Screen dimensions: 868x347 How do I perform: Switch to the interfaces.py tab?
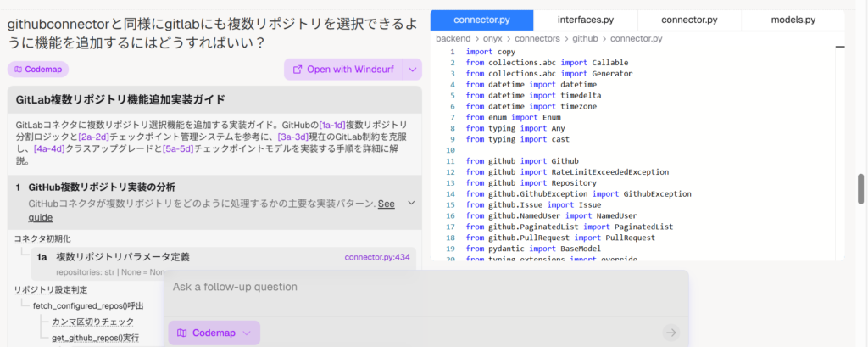[586, 20]
